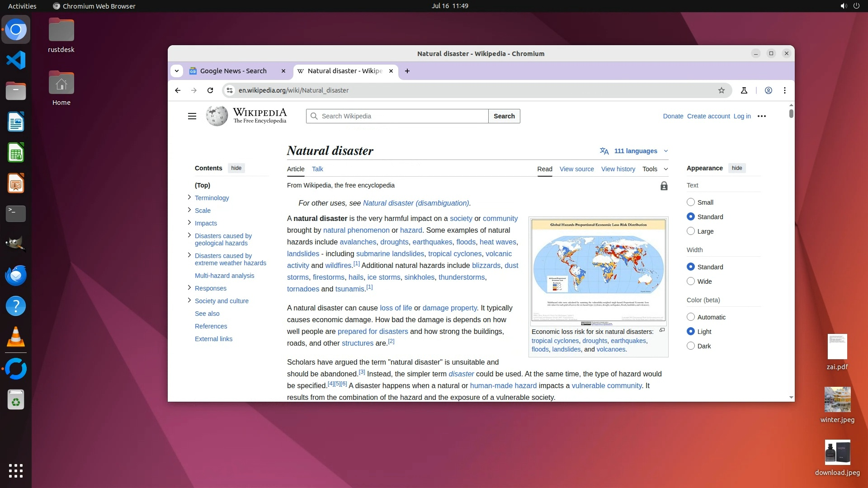This screenshot has height=488, width=868.
Task: Click the View history link
Action: 618,169
